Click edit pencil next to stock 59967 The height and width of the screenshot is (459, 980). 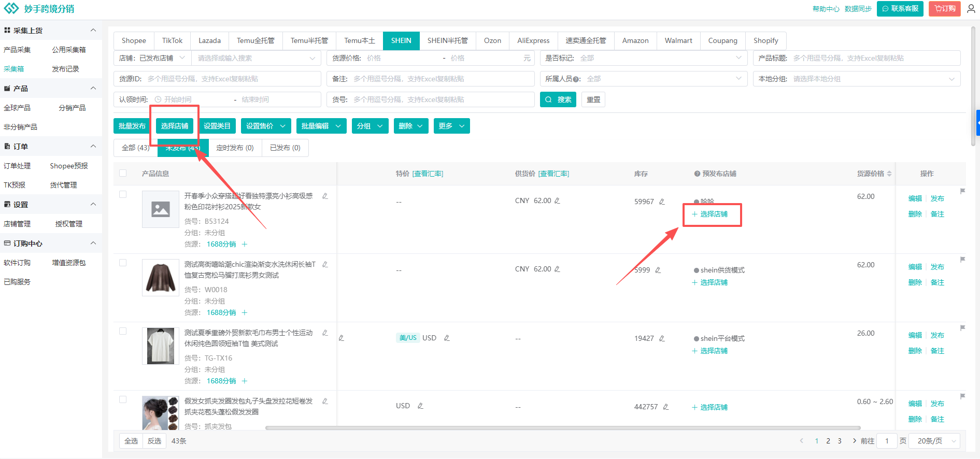(x=662, y=202)
